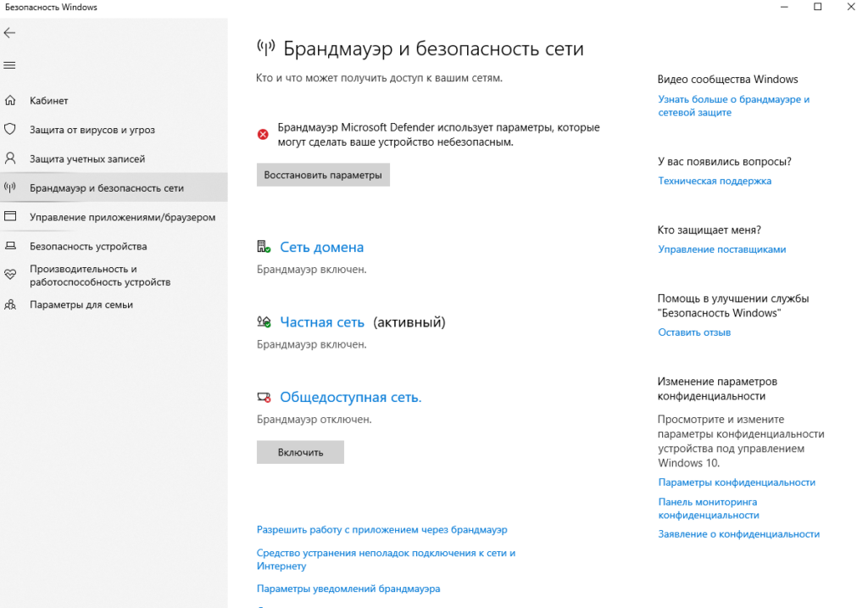
Task: Click the red error icon near Defender warning
Action: pyautogui.click(x=263, y=134)
